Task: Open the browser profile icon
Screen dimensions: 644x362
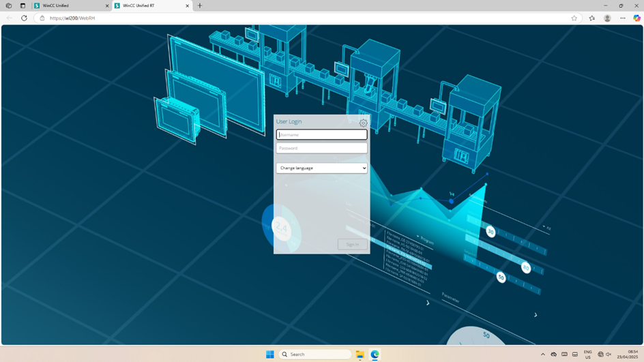Action: pyautogui.click(x=607, y=18)
